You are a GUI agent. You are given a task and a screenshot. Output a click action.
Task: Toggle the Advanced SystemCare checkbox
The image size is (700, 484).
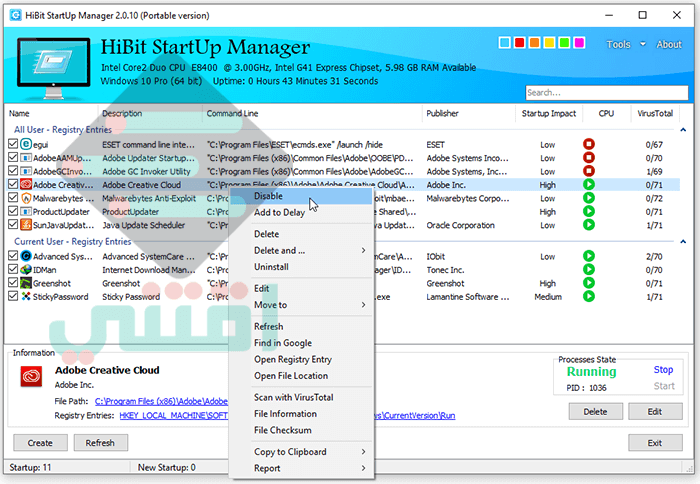click(x=13, y=255)
